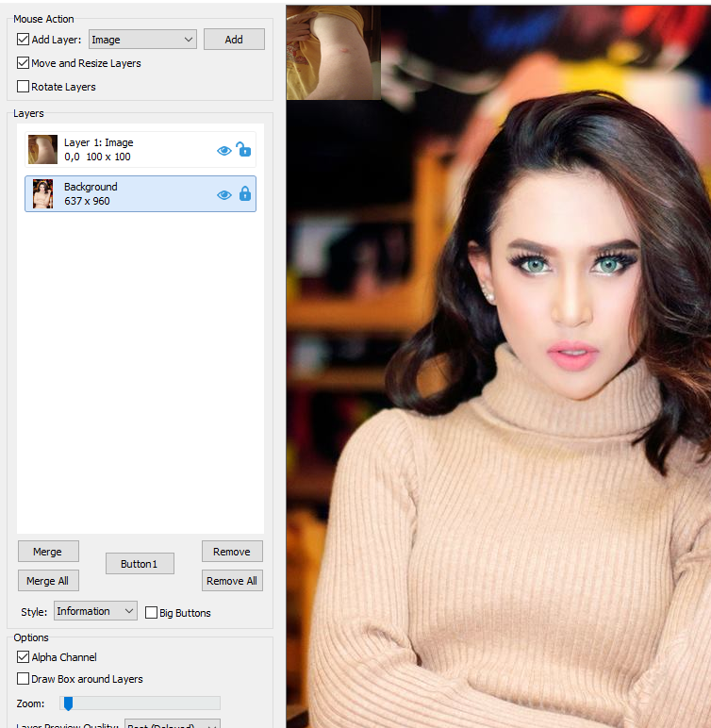Click the Merge button

pos(48,551)
